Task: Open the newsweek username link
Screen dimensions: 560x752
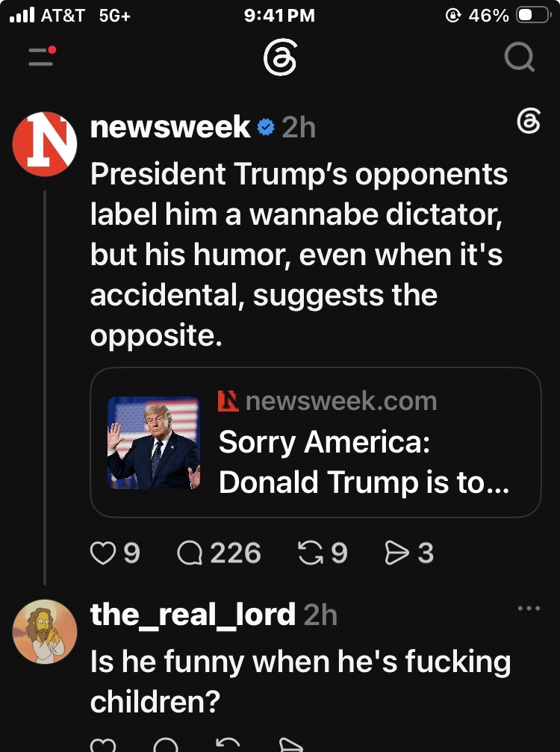Action: tap(170, 127)
